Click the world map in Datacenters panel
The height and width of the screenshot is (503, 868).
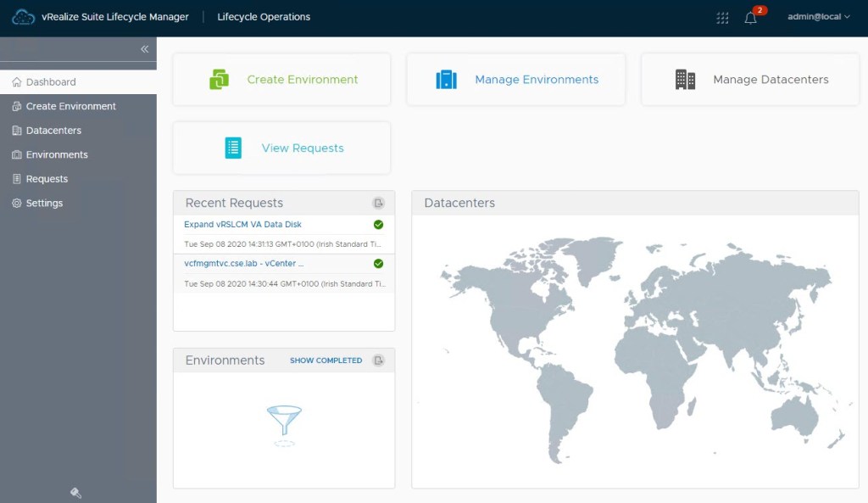click(x=636, y=348)
